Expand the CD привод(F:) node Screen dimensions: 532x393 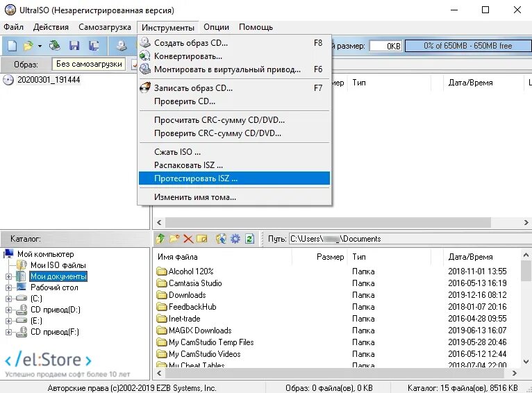tap(8, 332)
